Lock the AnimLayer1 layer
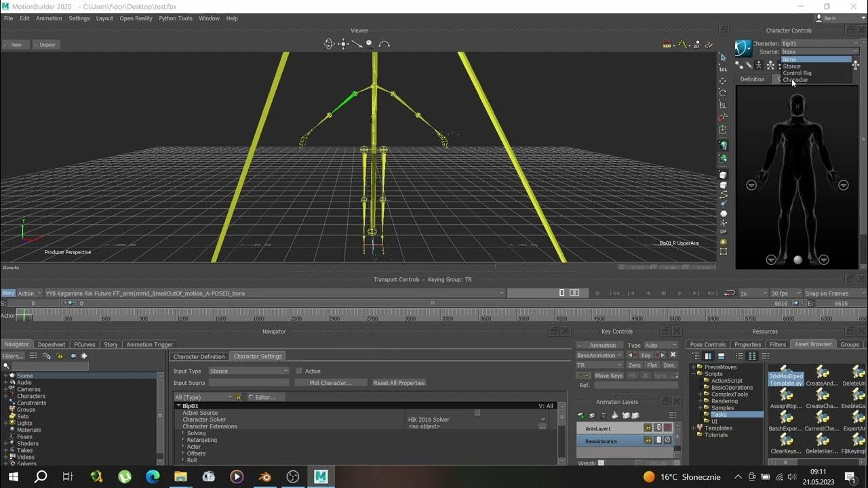Screen dimensions: 868x488 [x=648, y=428]
